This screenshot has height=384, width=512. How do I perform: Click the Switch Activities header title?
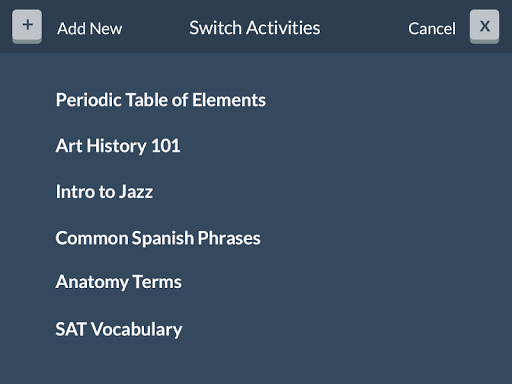coord(255,28)
